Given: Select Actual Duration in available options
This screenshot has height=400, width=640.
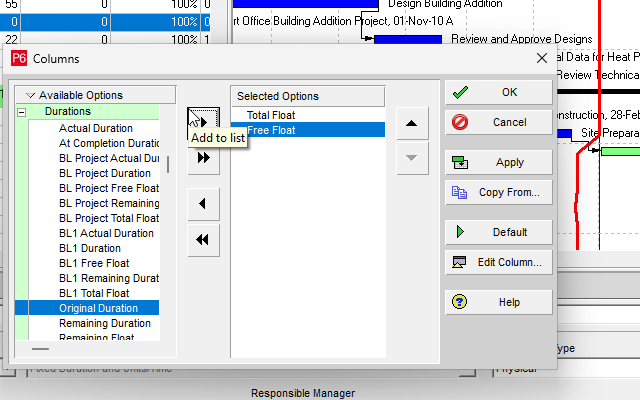Looking at the screenshot, I should coord(96,128).
